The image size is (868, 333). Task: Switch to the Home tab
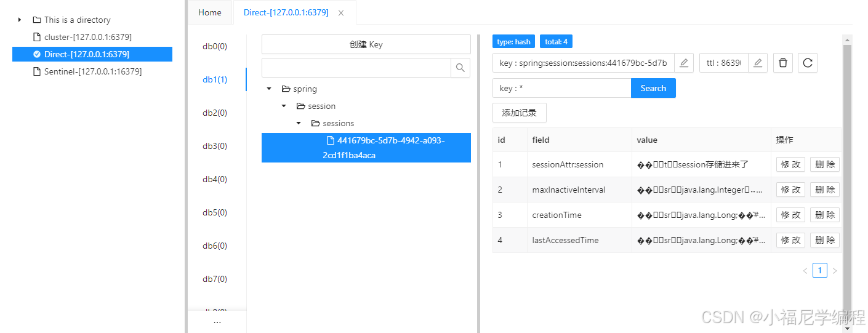(210, 12)
